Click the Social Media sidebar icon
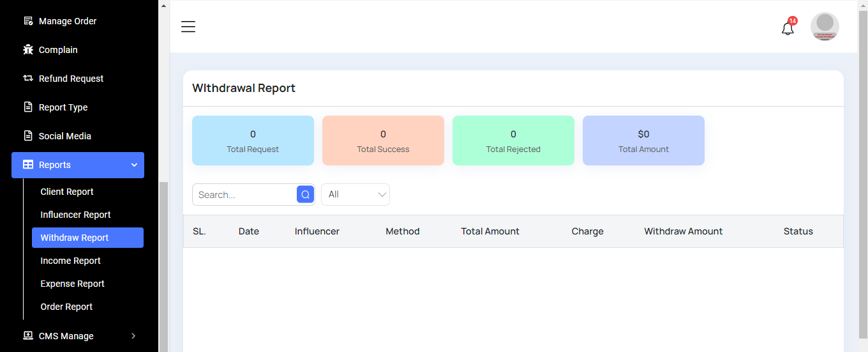 [x=28, y=136]
